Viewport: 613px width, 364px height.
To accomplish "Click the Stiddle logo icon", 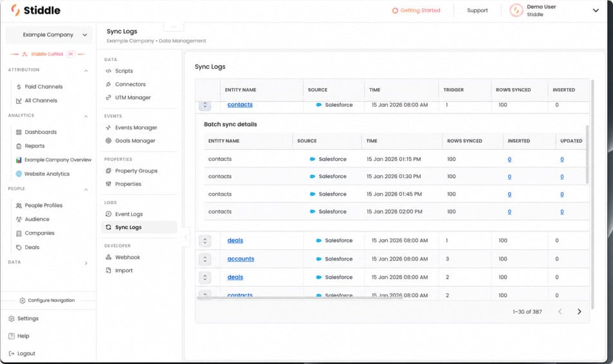I will click(x=15, y=10).
